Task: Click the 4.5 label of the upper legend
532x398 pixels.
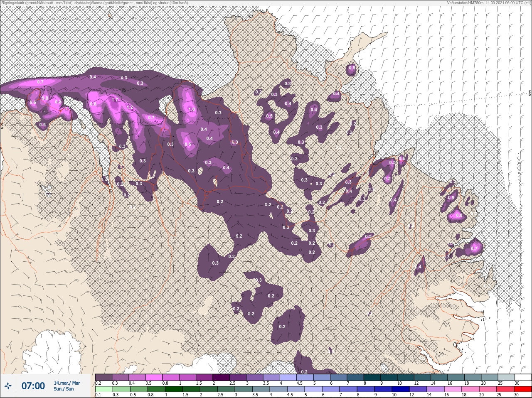Action: pos(300,383)
